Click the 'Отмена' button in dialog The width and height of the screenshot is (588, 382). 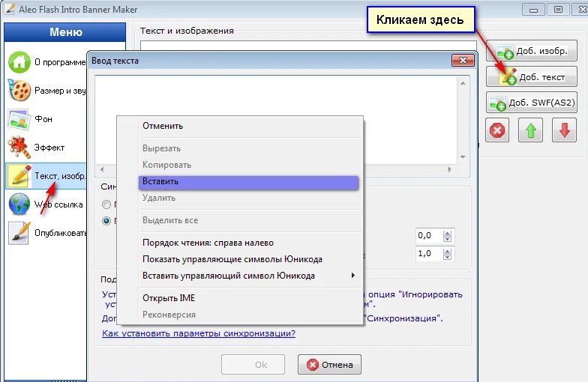(x=330, y=364)
